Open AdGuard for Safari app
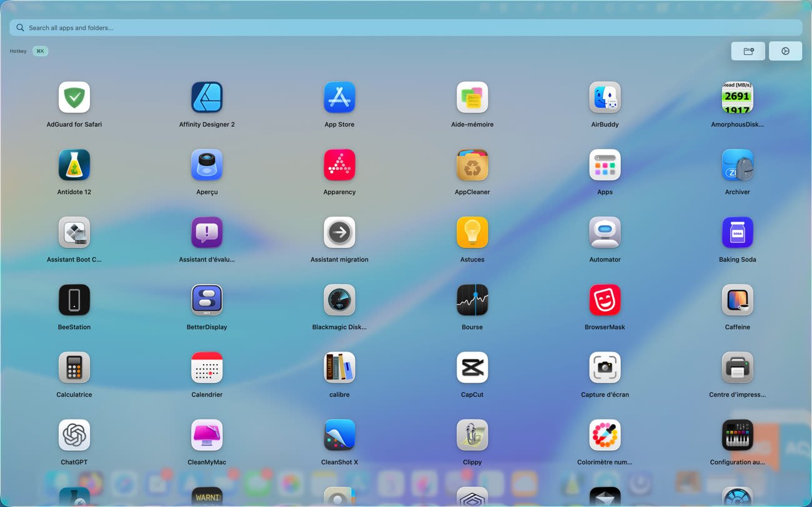 point(74,97)
